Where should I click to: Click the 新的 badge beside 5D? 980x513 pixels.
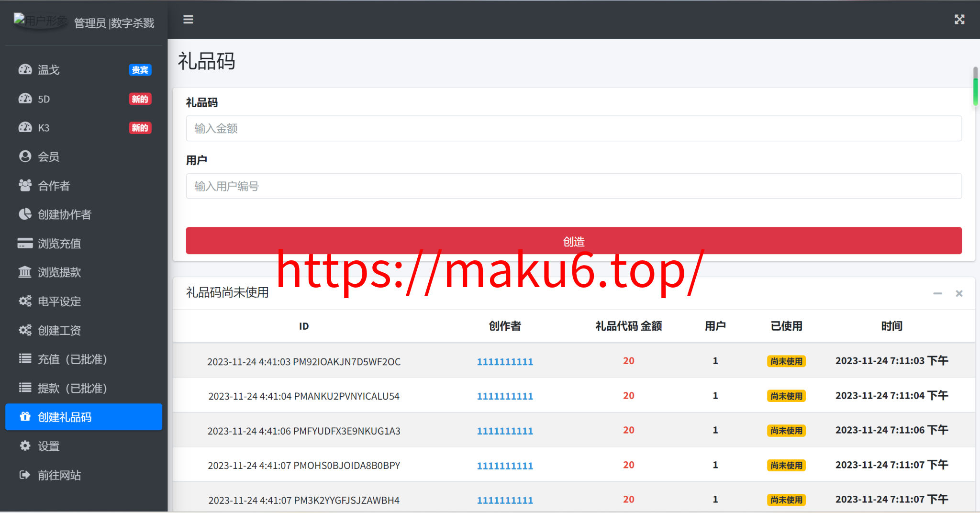click(140, 99)
